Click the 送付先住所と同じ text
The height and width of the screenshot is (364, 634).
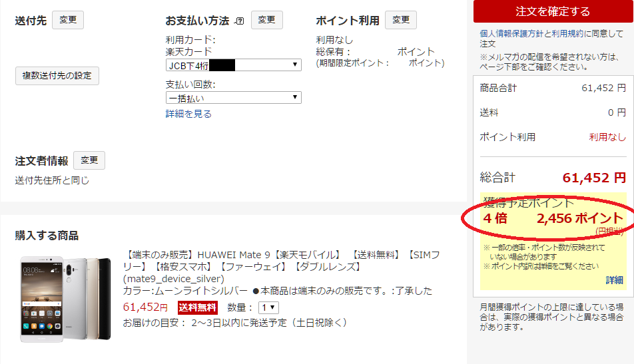(52, 180)
